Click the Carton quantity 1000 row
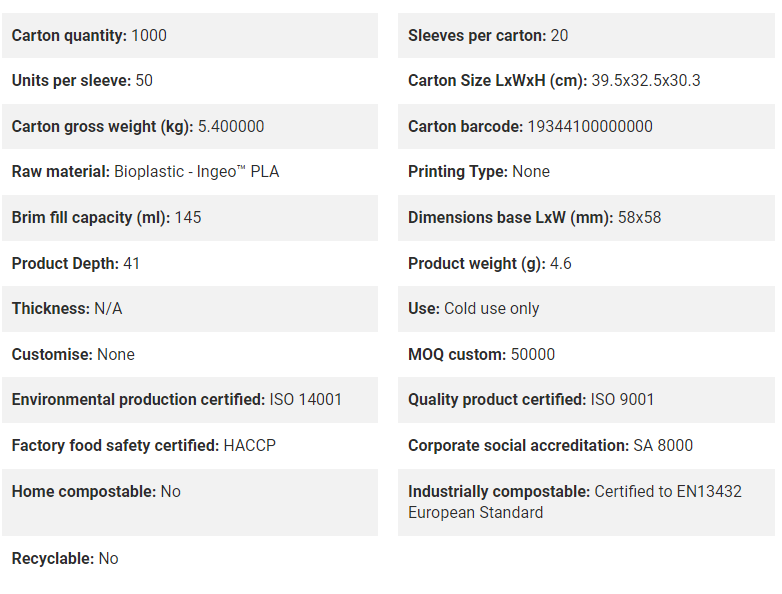Screen dimensions: 782x594 [x=190, y=35]
